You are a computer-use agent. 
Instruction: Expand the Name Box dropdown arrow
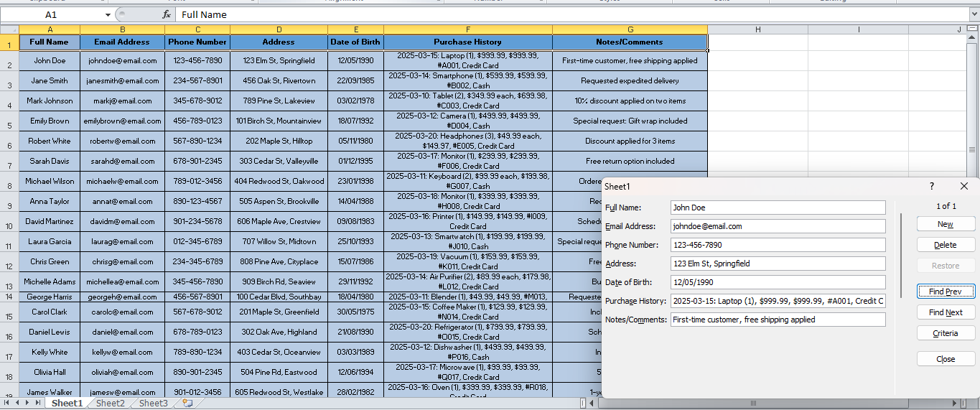(108, 14)
